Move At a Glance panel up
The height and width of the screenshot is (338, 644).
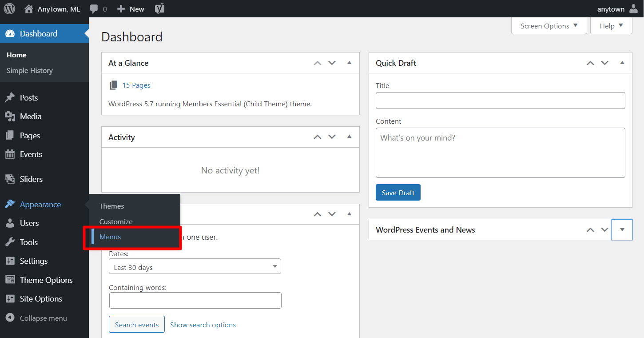tap(317, 63)
